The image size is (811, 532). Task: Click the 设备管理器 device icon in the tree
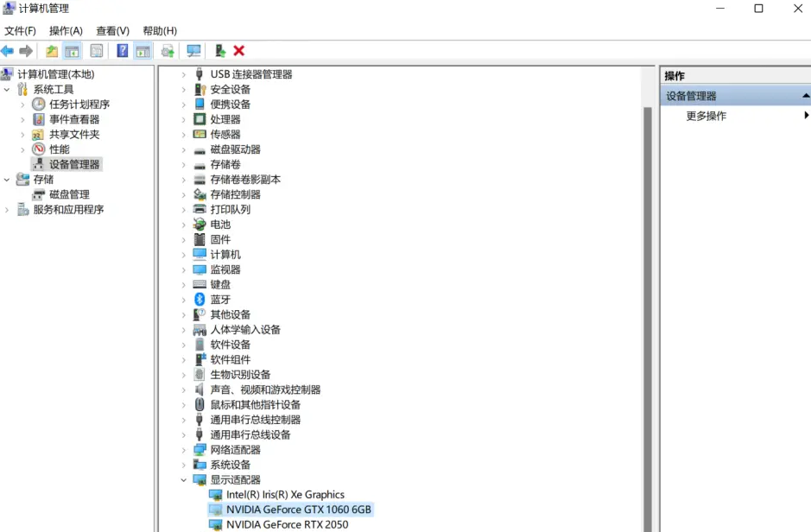[x=39, y=163]
